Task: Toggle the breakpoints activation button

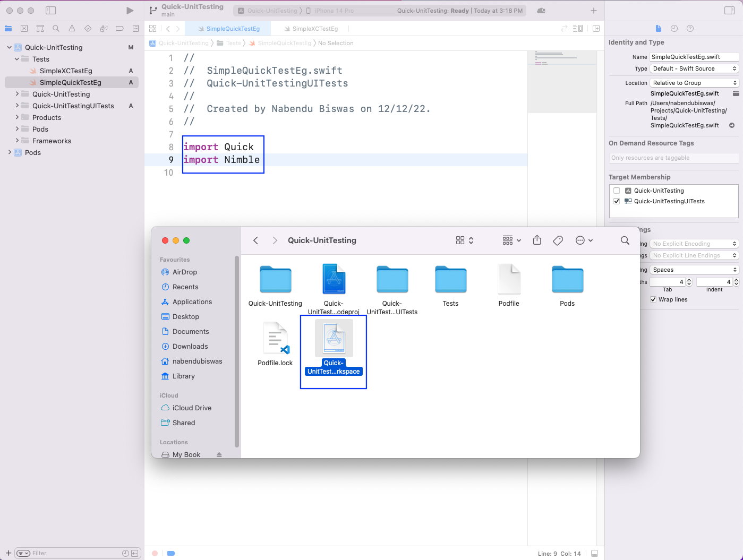Action: coord(171,553)
